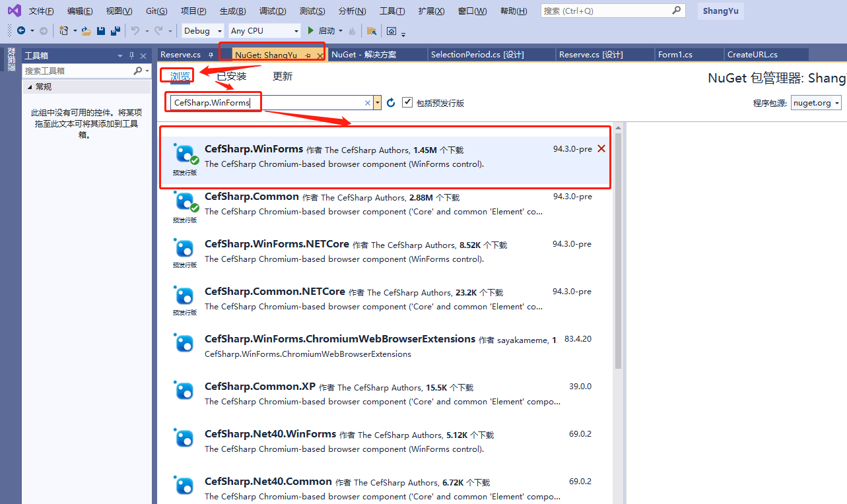Open the NuGet search history dropdown arrow
The height and width of the screenshot is (504, 847).
pos(377,103)
